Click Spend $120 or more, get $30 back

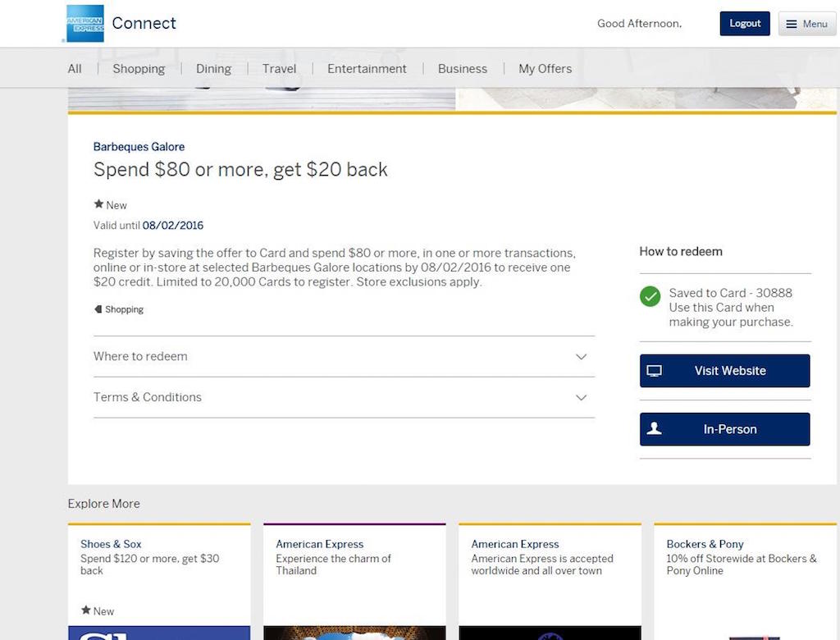(149, 565)
